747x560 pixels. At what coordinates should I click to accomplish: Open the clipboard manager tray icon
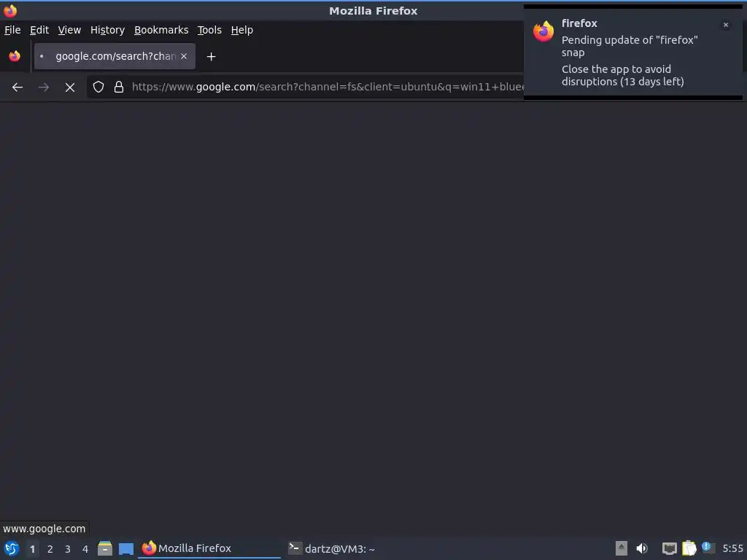(x=689, y=548)
